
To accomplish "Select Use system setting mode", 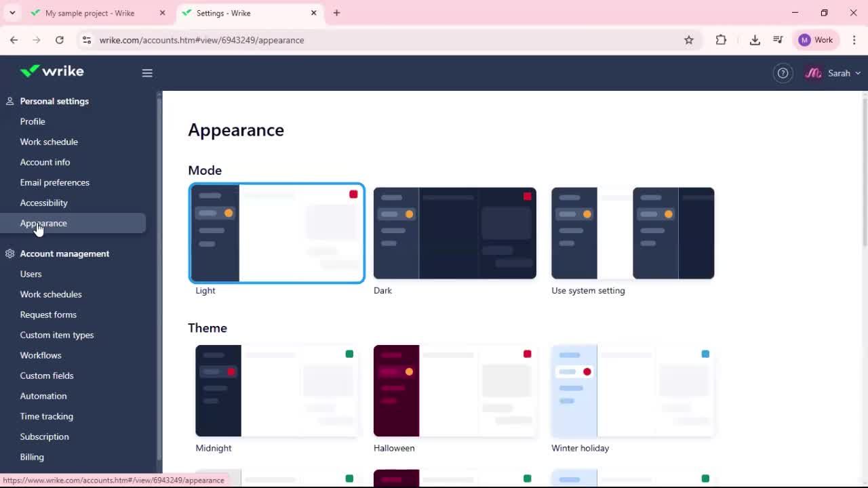I will (x=633, y=233).
